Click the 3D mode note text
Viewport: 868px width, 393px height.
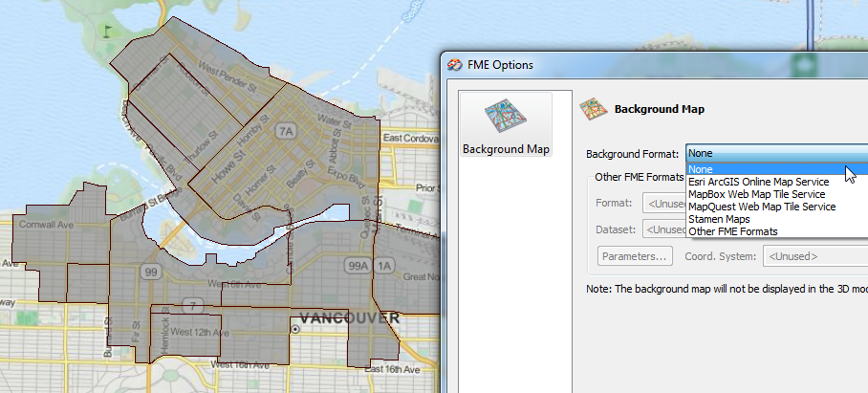727,289
